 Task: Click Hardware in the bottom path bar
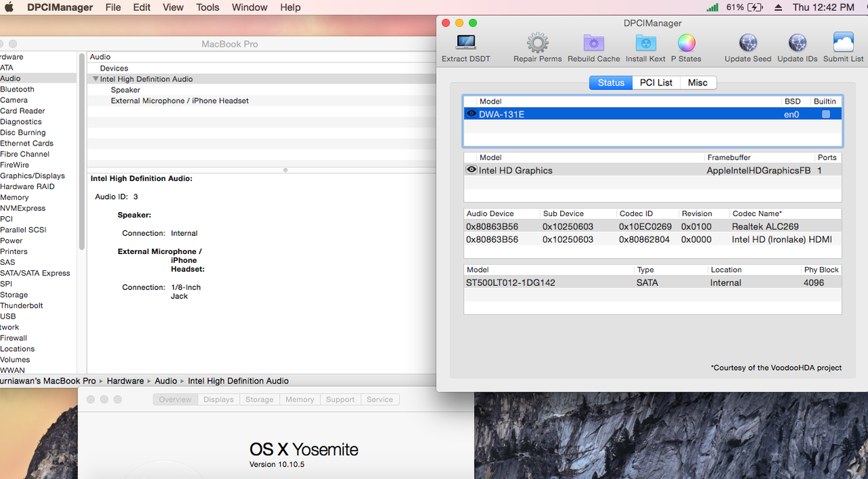[125, 381]
